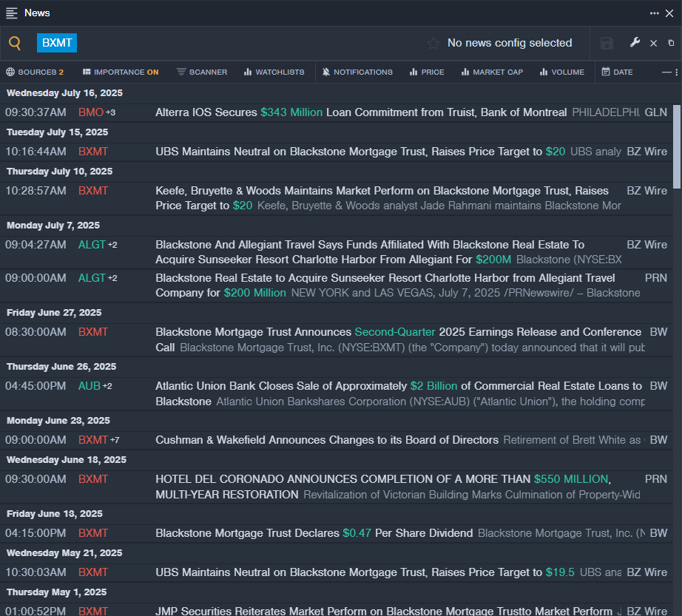682x616 pixels.
Task: Click the +2 badge beside AUB
Action: tap(107, 386)
